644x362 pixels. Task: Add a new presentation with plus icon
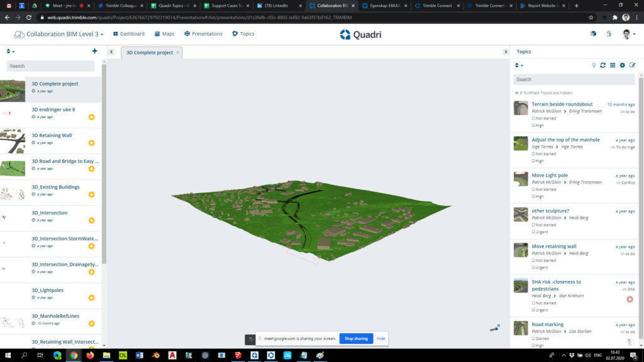[x=95, y=51]
